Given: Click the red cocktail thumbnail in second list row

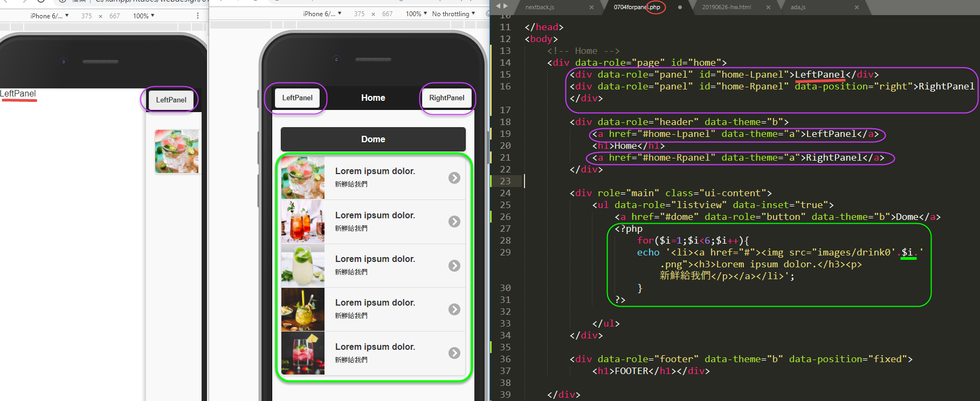Looking at the screenshot, I should click(303, 222).
